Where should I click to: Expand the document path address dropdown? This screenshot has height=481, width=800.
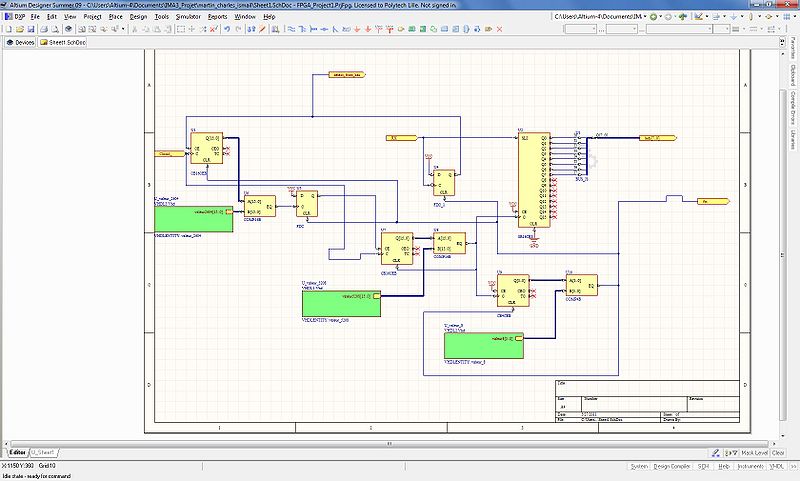[645, 17]
